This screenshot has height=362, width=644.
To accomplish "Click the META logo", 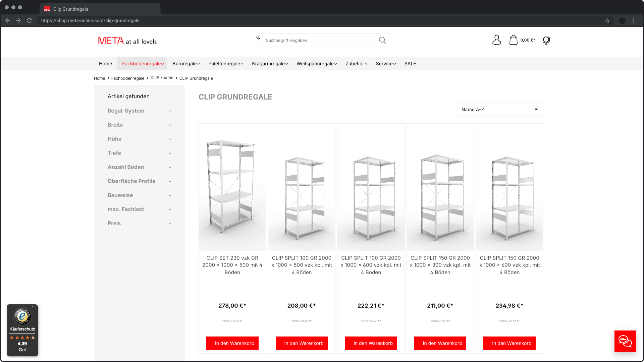I will click(x=127, y=40).
